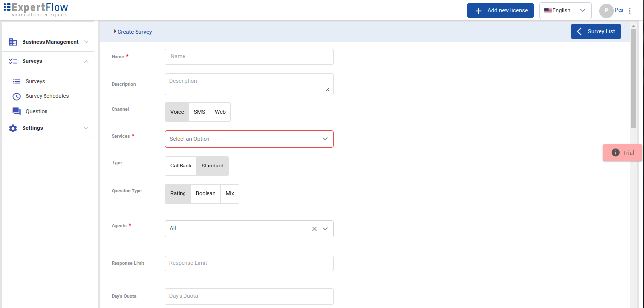Switch survey Type to CallBack
The image size is (644, 308).
pyautogui.click(x=181, y=166)
